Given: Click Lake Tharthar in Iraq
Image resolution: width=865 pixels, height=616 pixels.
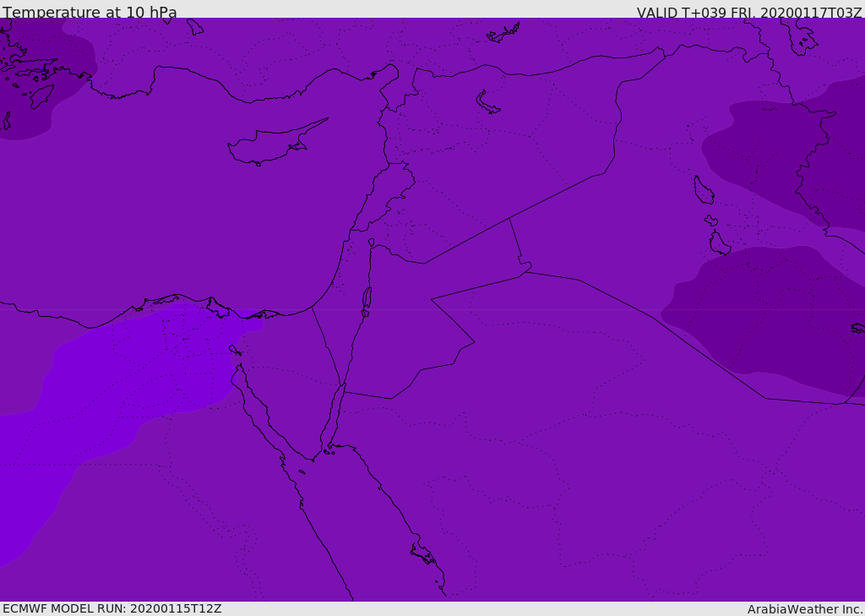Looking at the screenshot, I should pyautogui.click(x=703, y=191).
